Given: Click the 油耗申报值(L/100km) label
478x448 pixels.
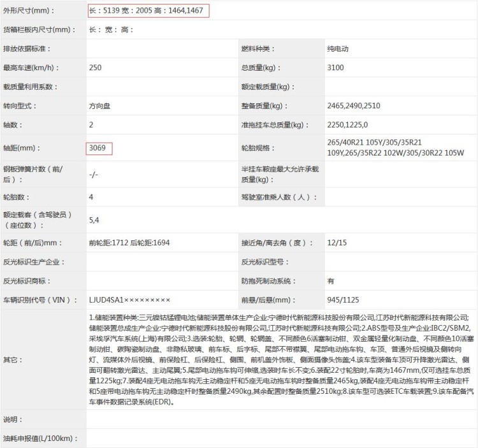Looking at the screenshot, I should 40,438.
